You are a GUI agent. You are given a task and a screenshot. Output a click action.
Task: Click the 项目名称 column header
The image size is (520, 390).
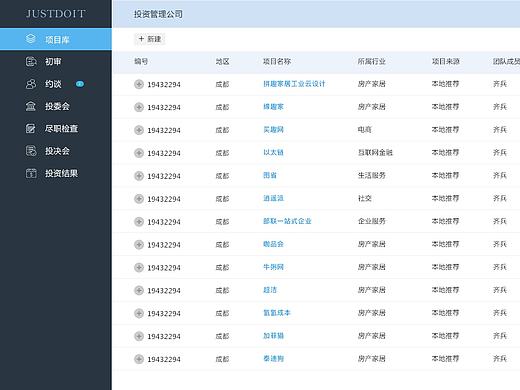click(277, 61)
